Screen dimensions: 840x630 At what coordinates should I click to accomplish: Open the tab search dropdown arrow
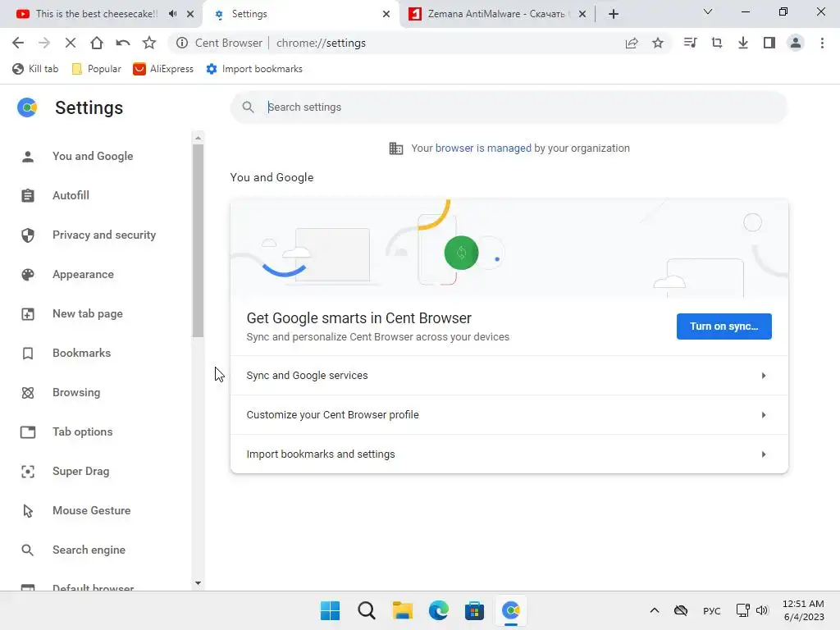[x=708, y=11]
